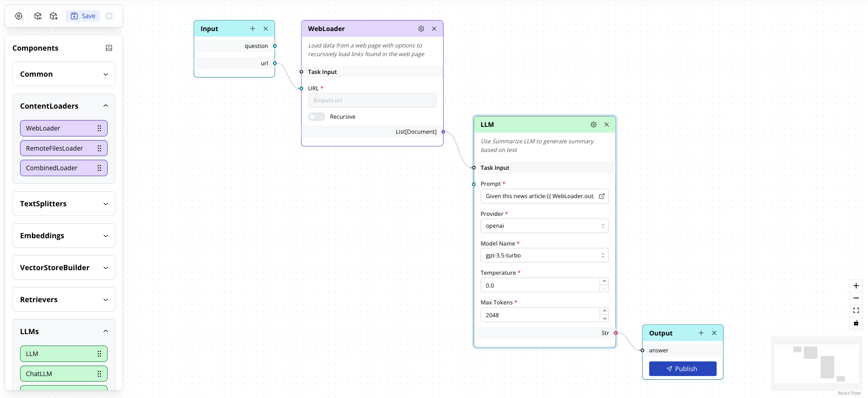The height and width of the screenshot is (398, 868).
Task: Select the ChatLLM component
Action: tap(64, 374)
